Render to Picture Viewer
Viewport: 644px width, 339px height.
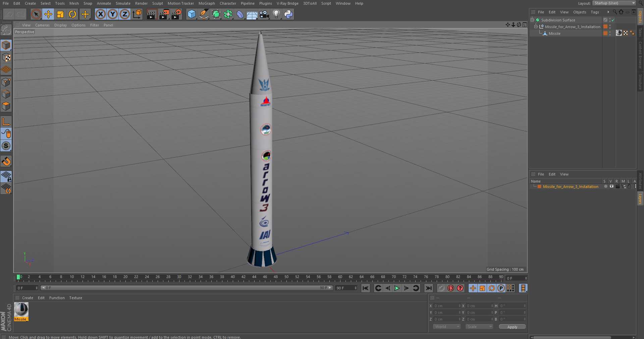(164, 14)
